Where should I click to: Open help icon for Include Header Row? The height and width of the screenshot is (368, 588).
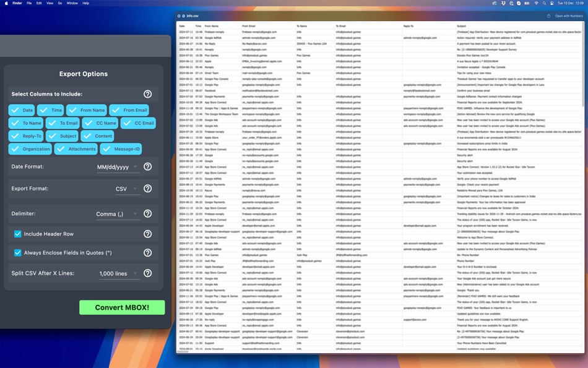(148, 234)
